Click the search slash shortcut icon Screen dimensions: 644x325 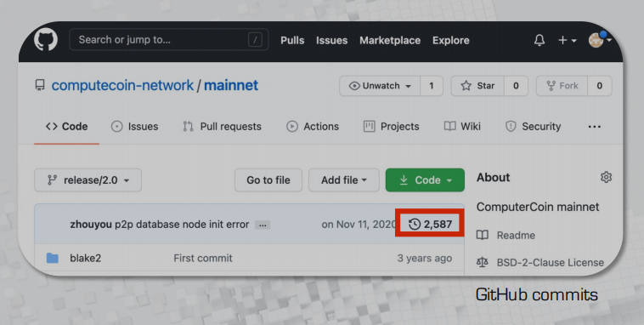[255, 40]
